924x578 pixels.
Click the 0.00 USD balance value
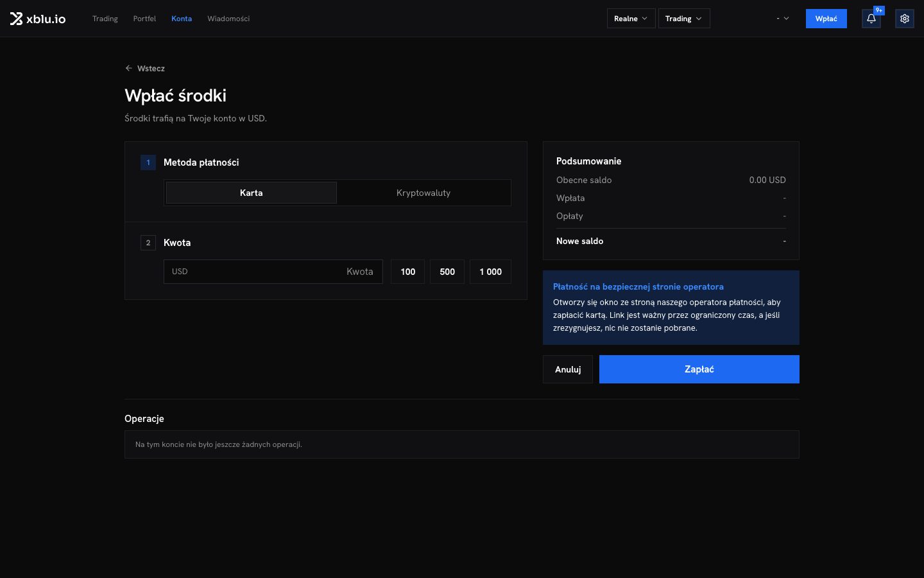tap(767, 180)
